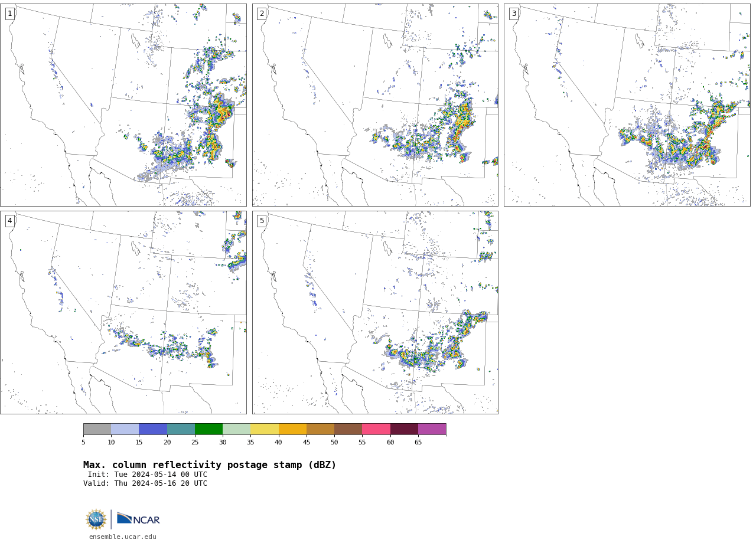Click the orange 40-45 dBZ swatch

293,429
